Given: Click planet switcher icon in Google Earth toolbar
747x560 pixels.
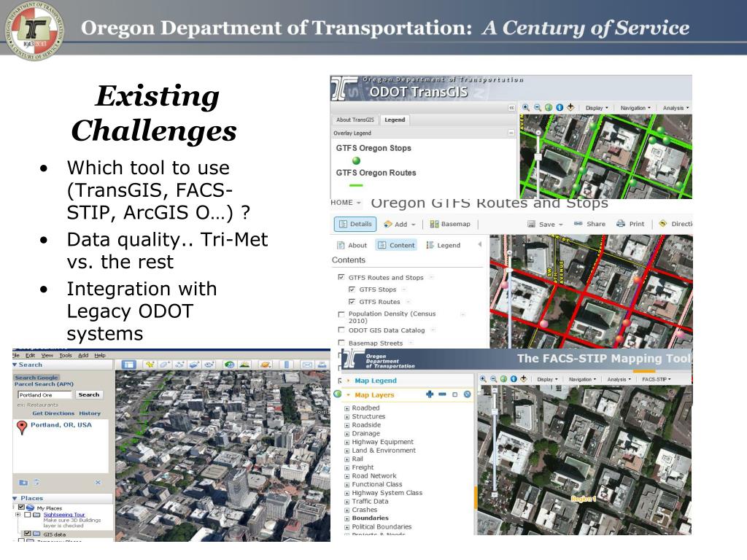Looking at the screenshot, I should click(266, 365).
